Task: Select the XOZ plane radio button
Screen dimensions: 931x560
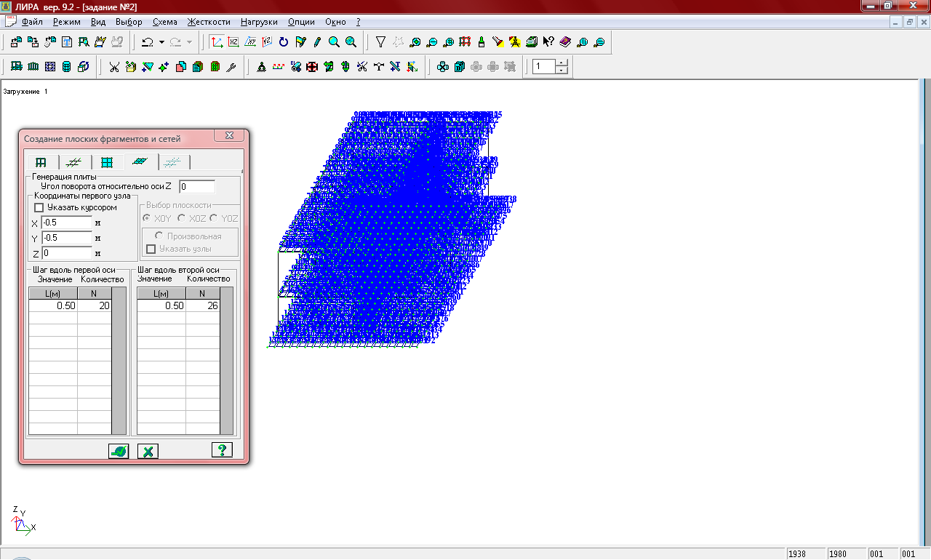Action: point(181,218)
